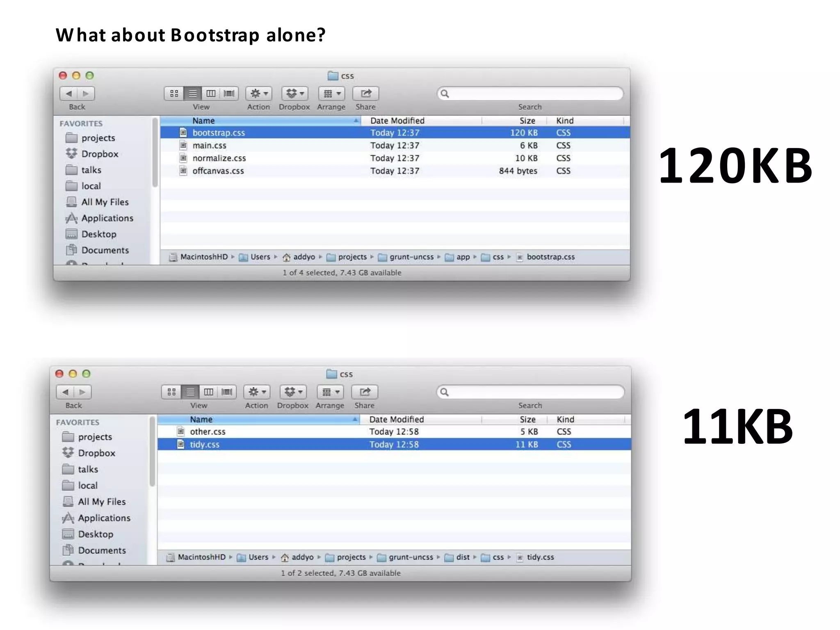
Task: Open Applications in top window sidebar
Action: tap(100, 218)
